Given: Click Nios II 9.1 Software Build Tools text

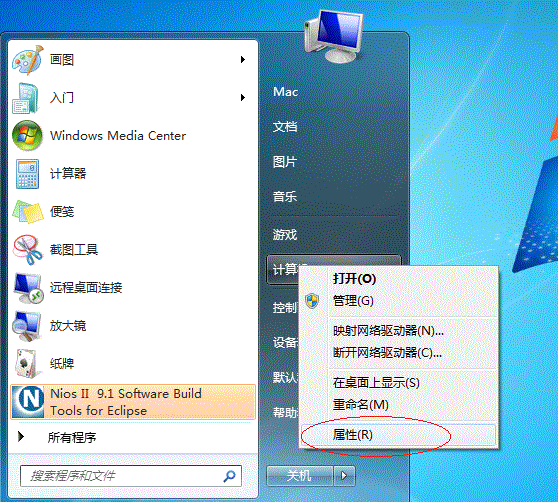Looking at the screenshot, I should point(126,402).
